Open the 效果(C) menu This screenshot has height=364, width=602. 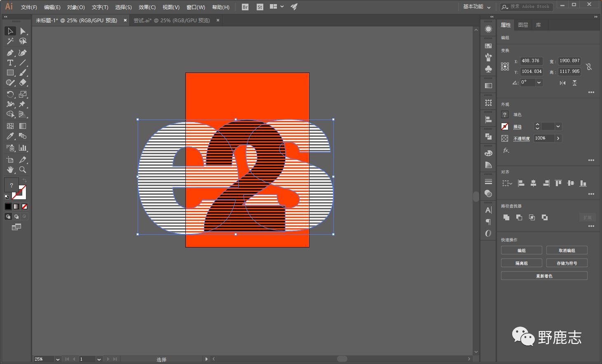pos(147,7)
